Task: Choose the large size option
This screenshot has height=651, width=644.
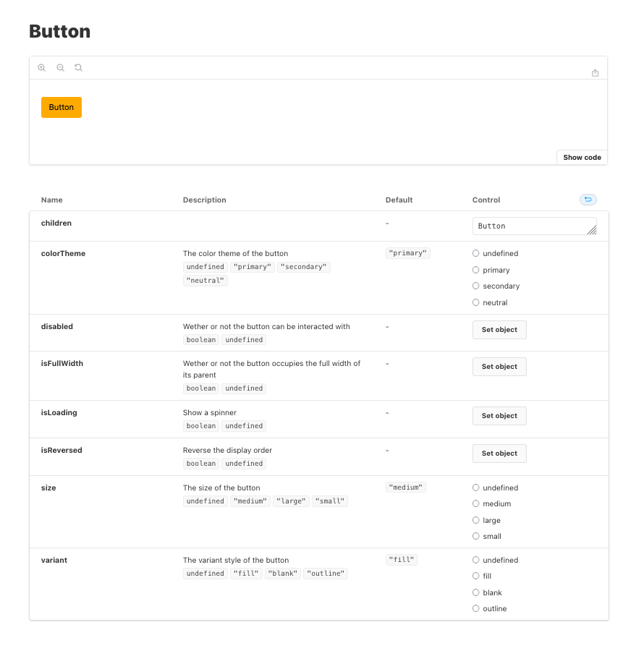Action: [476, 520]
